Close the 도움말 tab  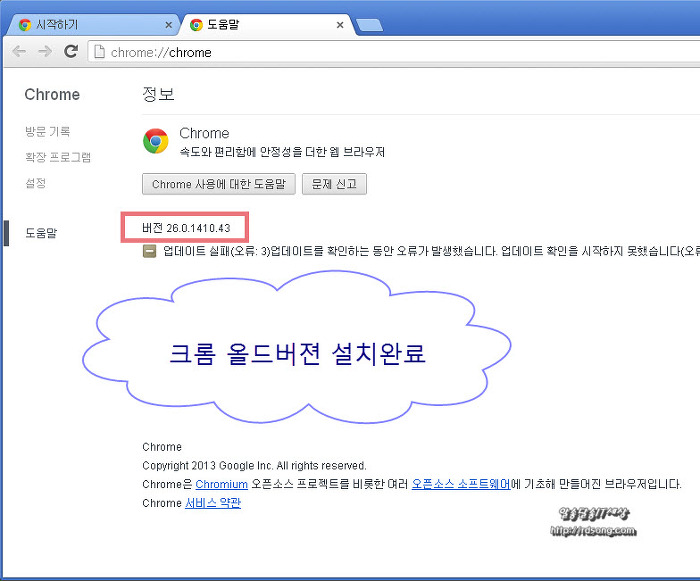[x=342, y=25]
